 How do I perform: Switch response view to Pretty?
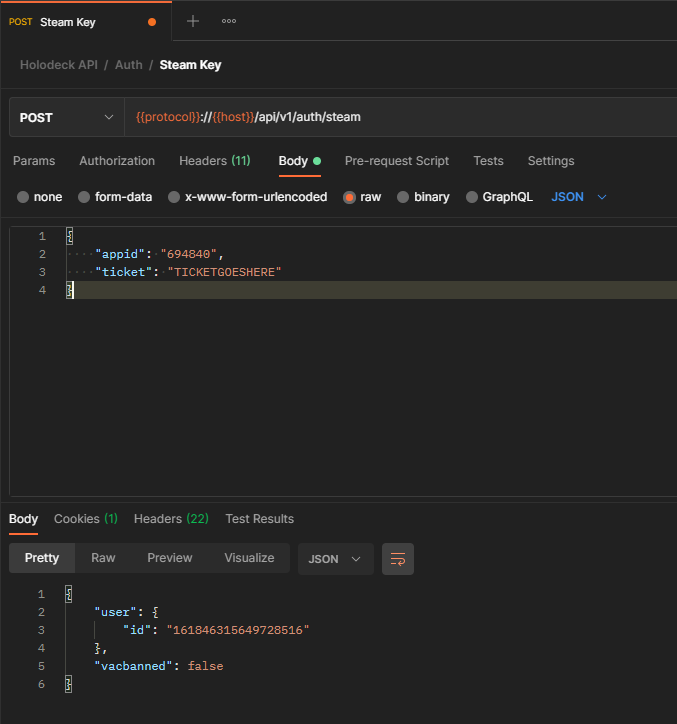[x=42, y=558]
